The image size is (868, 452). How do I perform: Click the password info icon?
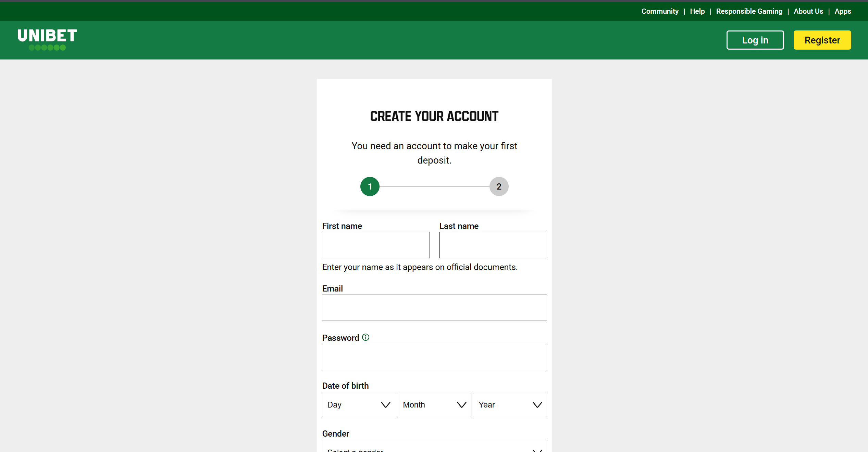click(366, 337)
